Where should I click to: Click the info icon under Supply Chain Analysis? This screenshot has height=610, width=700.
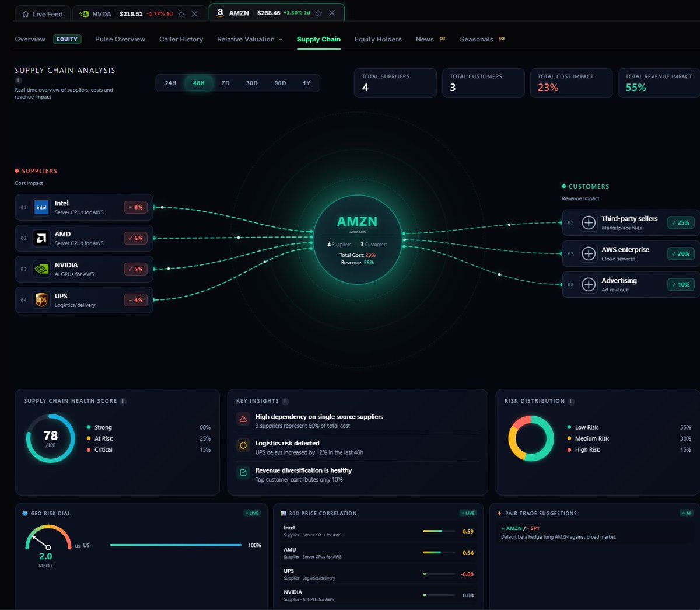pos(18,81)
